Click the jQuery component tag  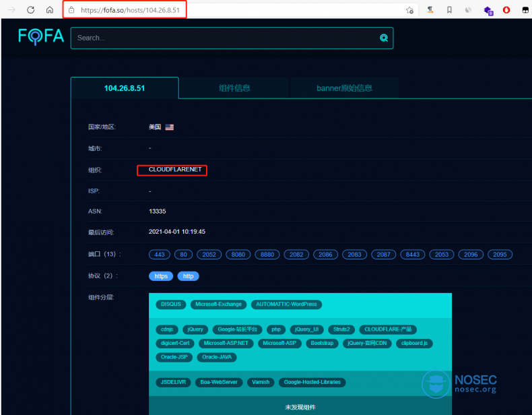click(x=195, y=329)
